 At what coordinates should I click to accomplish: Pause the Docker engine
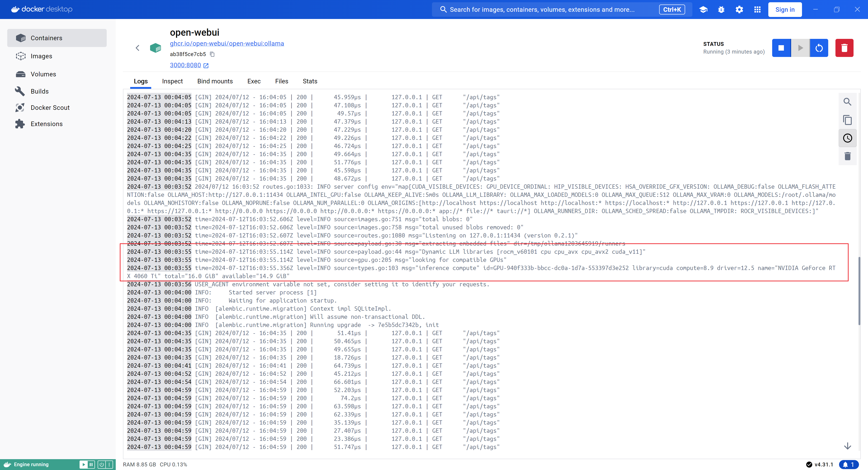(x=91, y=464)
